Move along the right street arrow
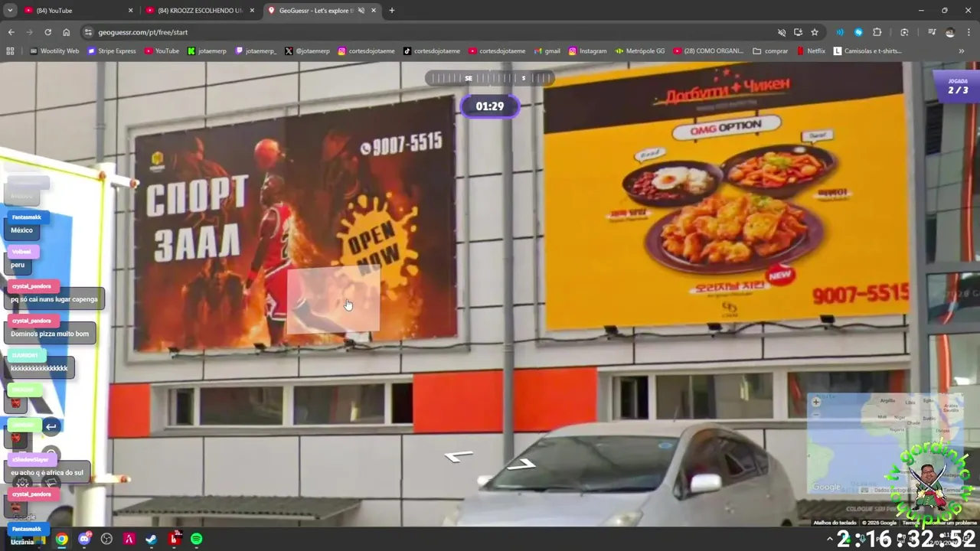 click(x=521, y=464)
